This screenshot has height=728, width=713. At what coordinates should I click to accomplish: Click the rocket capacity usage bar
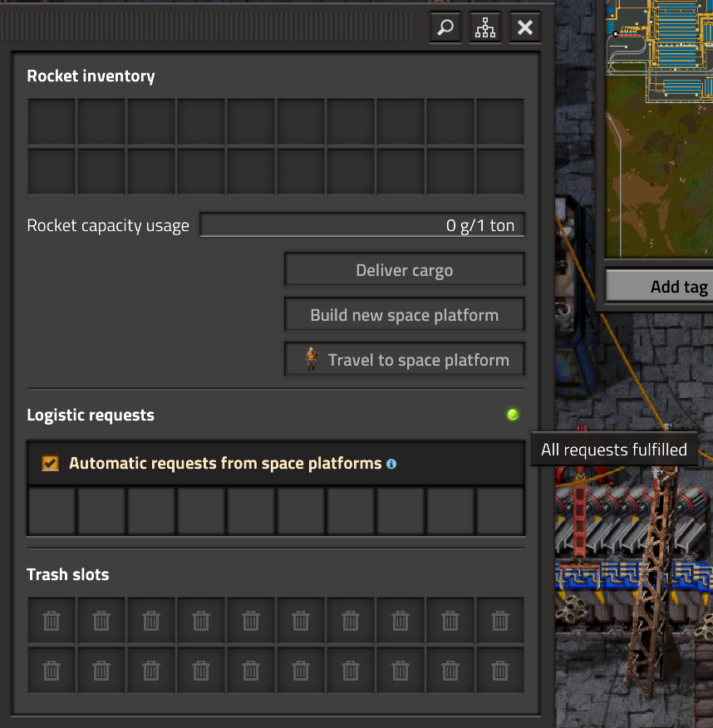tap(362, 225)
